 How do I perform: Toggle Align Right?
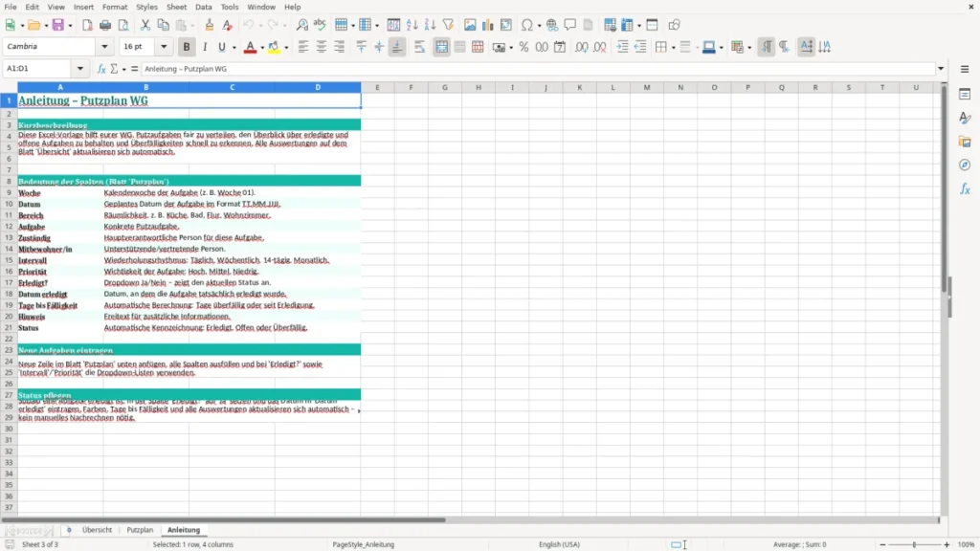[x=340, y=47]
